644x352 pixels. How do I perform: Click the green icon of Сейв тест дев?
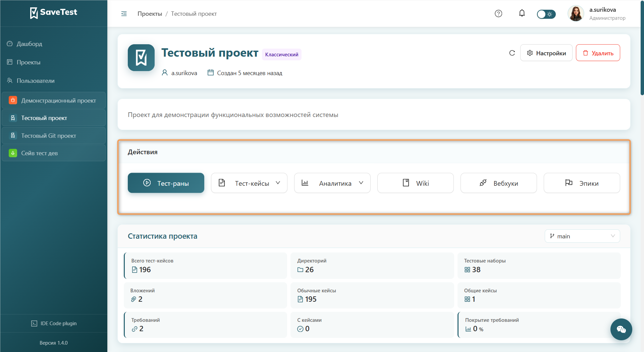click(13, 153)
